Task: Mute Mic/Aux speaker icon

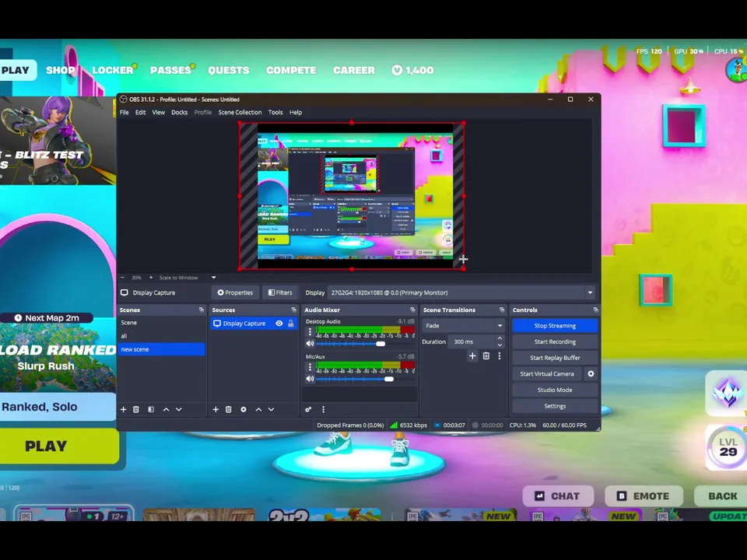Action: 310,379
